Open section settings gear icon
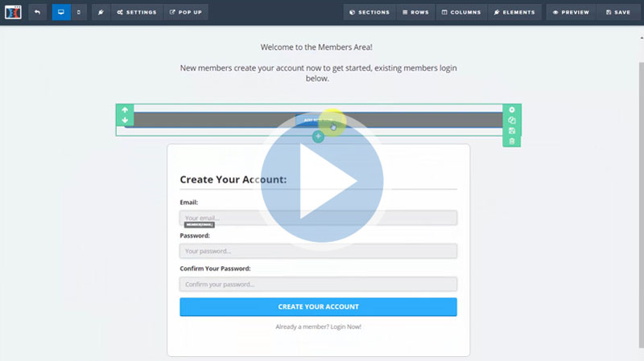 tap(512, 109)
